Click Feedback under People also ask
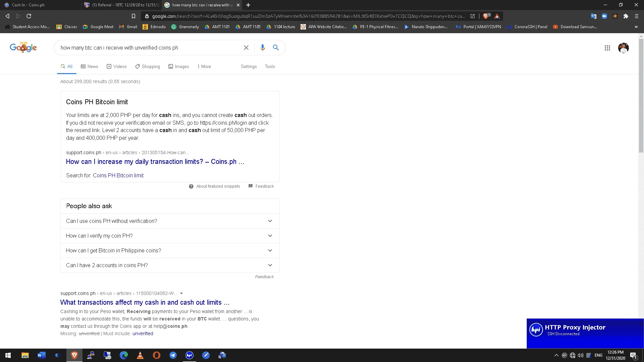Image resolution: width=644 pixels, height=362 pixels. pos(264,277)
